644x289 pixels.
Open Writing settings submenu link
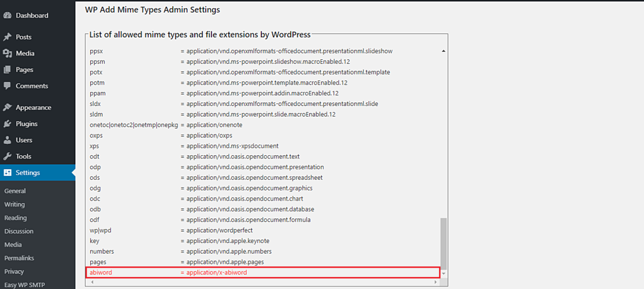tap(15, 204)
